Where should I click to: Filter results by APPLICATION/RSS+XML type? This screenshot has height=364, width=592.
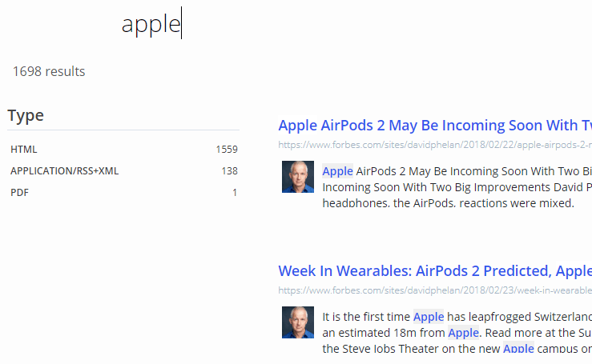coord(64,171)
